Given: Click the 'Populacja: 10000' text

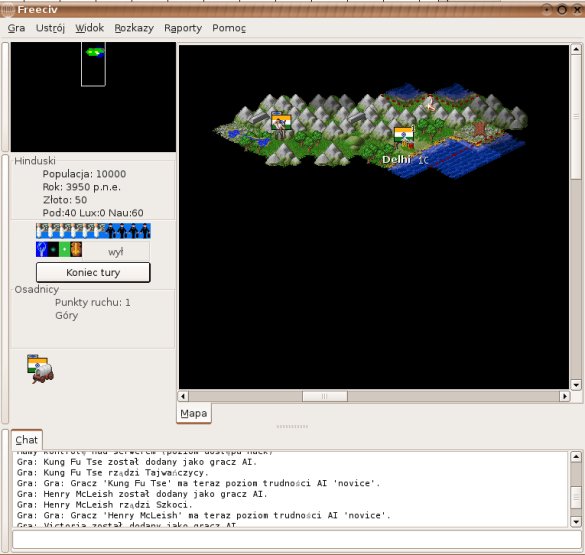Looking at the screenshot, I should click(84, 174).
